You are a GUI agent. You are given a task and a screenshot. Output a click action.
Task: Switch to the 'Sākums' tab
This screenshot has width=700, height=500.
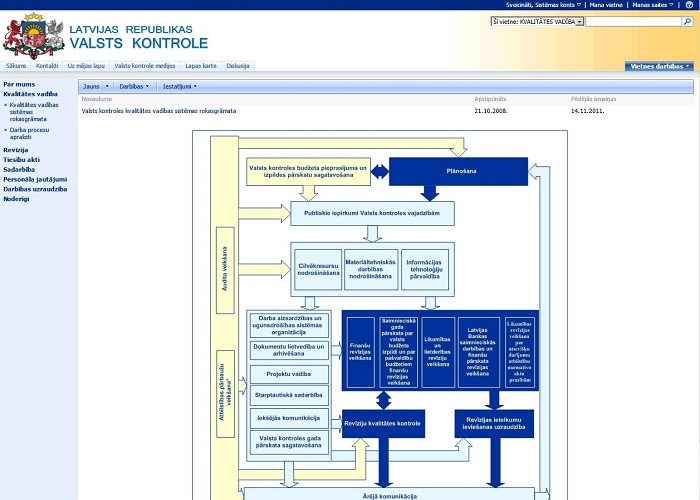tap(16, 66)
